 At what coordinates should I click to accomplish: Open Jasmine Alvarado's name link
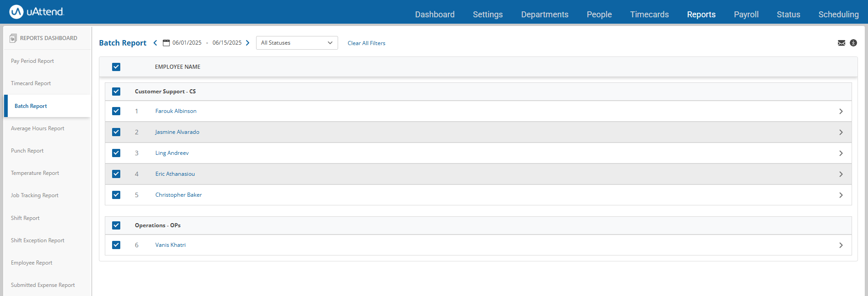pyautogui.click(x=177, y=132)
